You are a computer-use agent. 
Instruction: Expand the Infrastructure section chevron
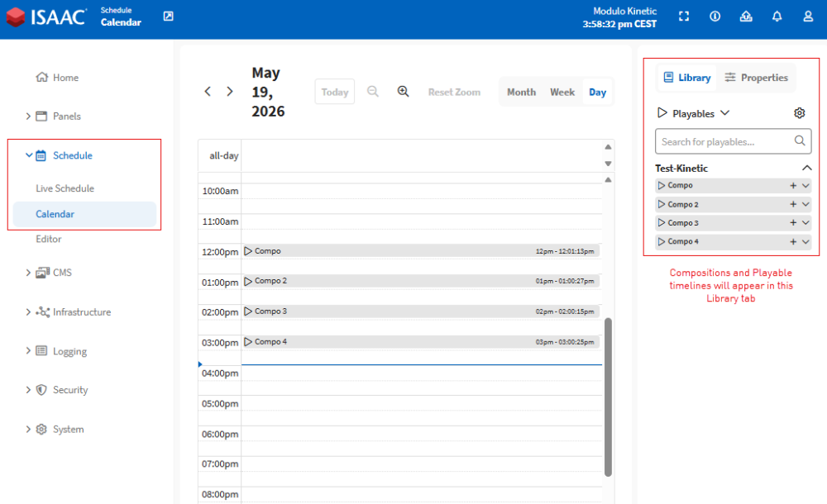[28, 312]
